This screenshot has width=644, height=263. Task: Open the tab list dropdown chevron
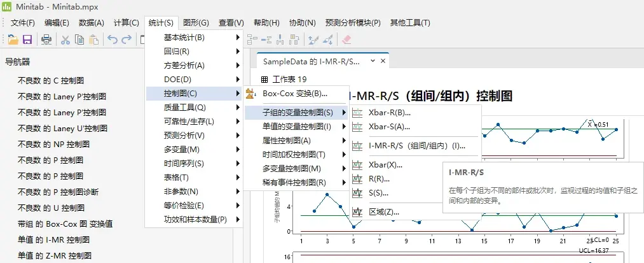click(x=373, y=61)
